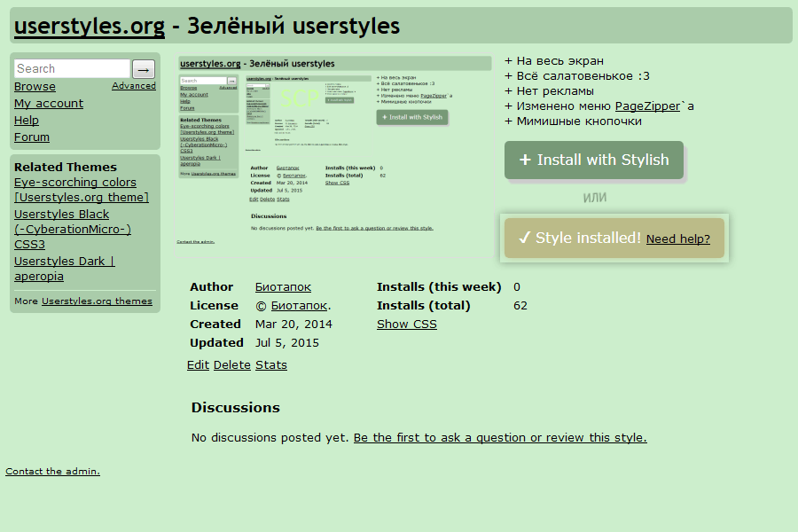Open Eye-scorching colors related theme

[x=82, y=190]
